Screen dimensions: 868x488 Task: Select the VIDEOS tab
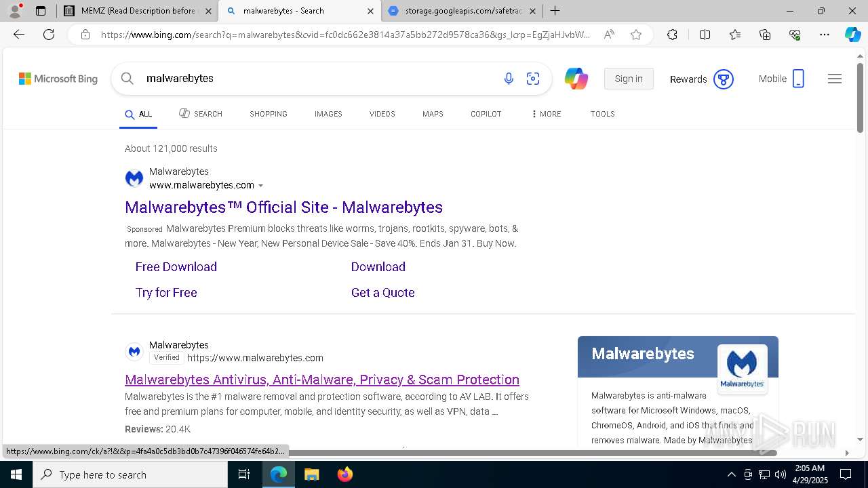click(382, 114)
